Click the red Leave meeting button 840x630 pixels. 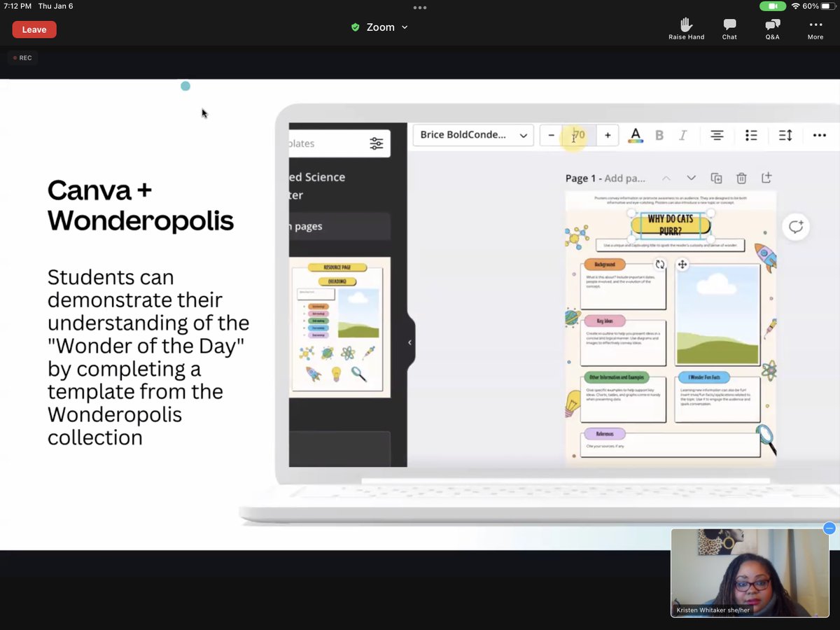pyautogui.click(x=34, y=29)
